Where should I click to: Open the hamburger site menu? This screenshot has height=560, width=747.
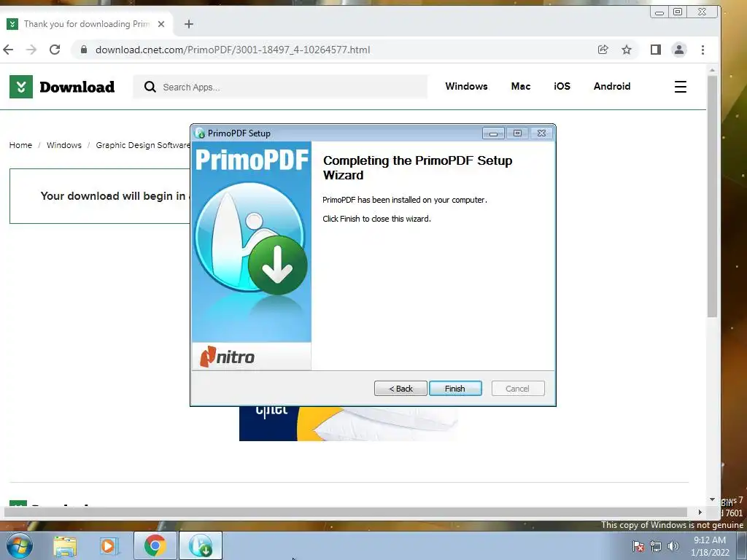681,87
